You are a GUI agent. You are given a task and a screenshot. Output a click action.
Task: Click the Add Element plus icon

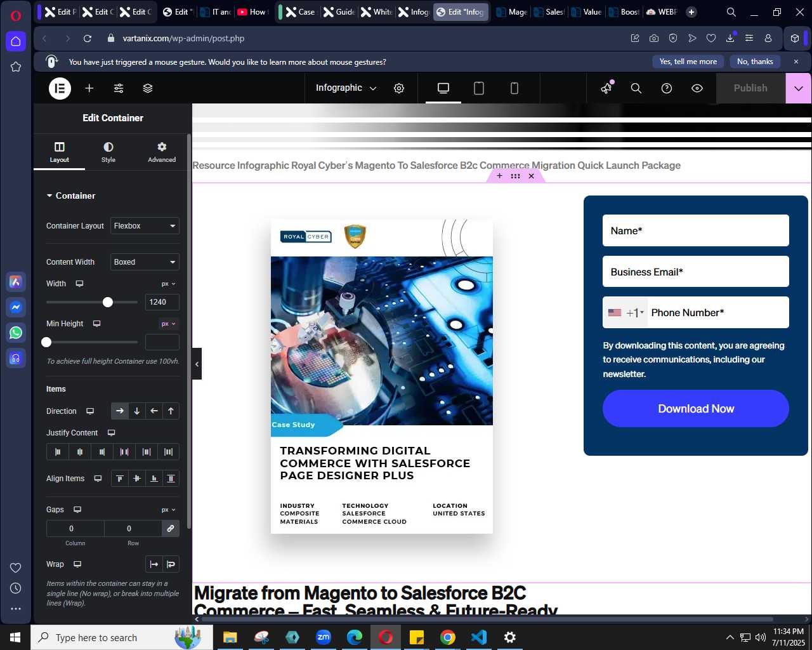(x=89, y=88)
